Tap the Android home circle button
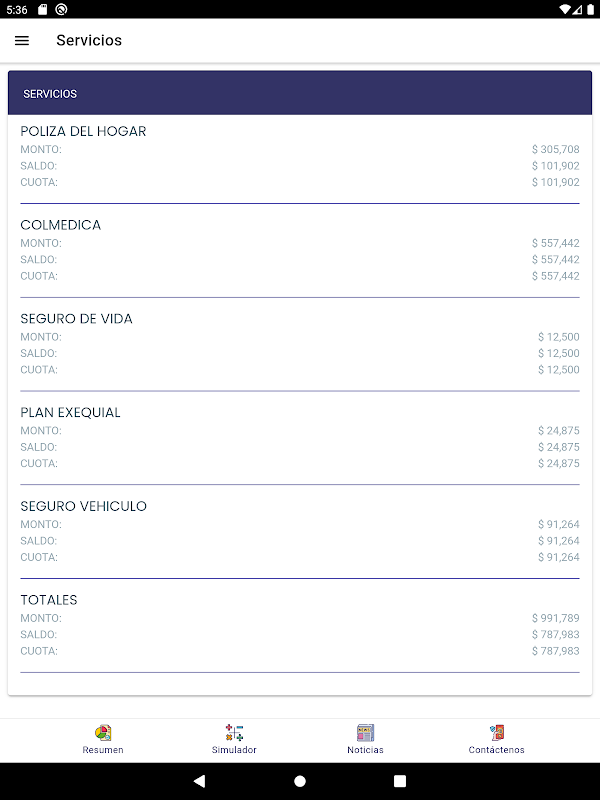This screenshot has height=800, width=600. point(300,781)
